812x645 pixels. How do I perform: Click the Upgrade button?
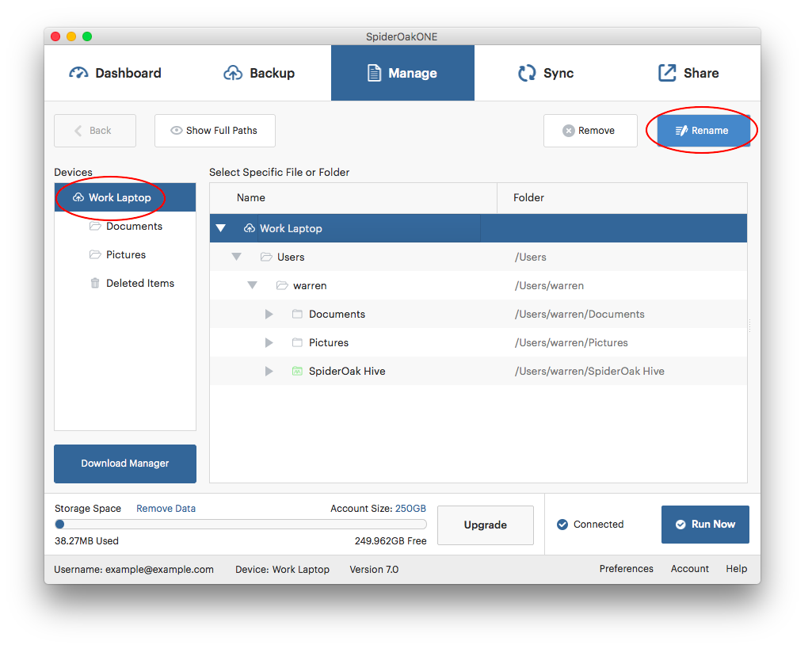click(486, 525)
